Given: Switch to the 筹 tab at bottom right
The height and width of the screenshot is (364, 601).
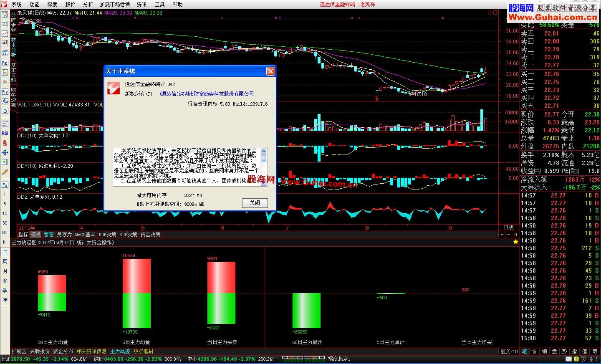Looking at the screenshot, I should [x=595, y=351].
